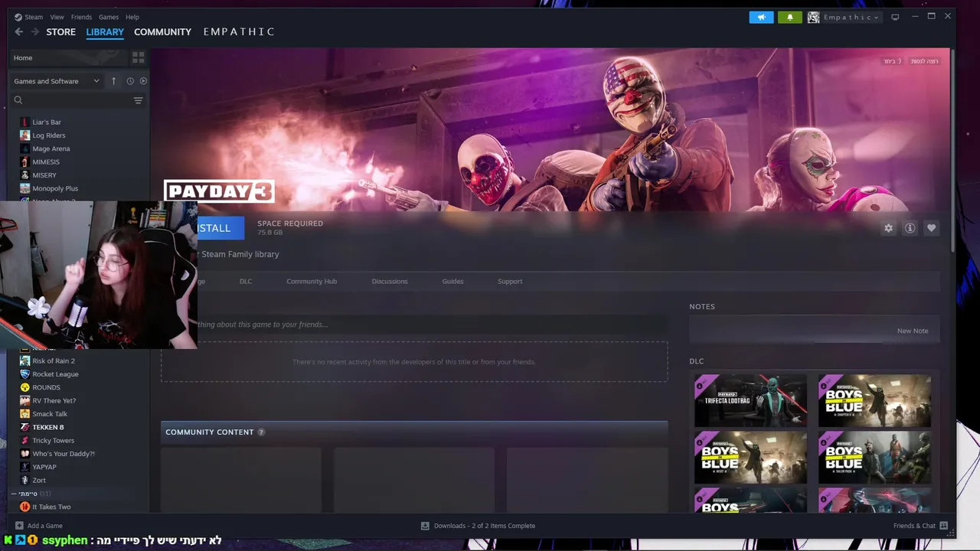Click the Add a Game plus icon
Screen dimensions: 980x551
point(18,526)
